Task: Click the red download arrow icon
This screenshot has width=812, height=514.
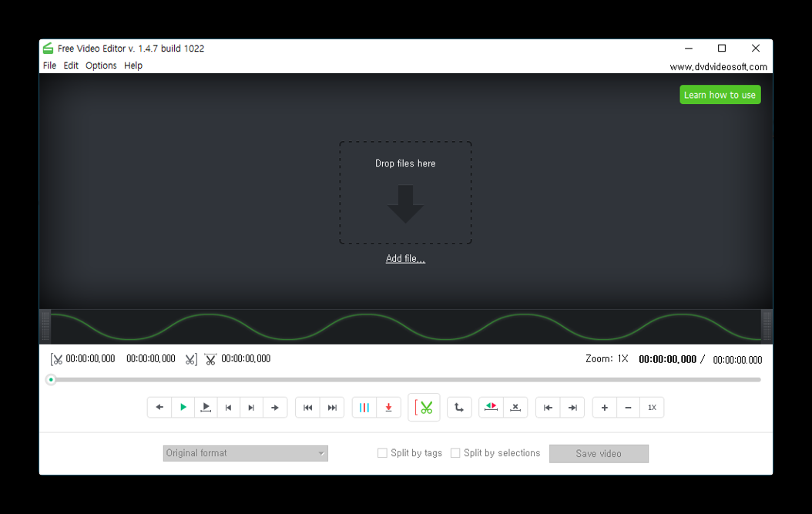Action: click(388, 407)
